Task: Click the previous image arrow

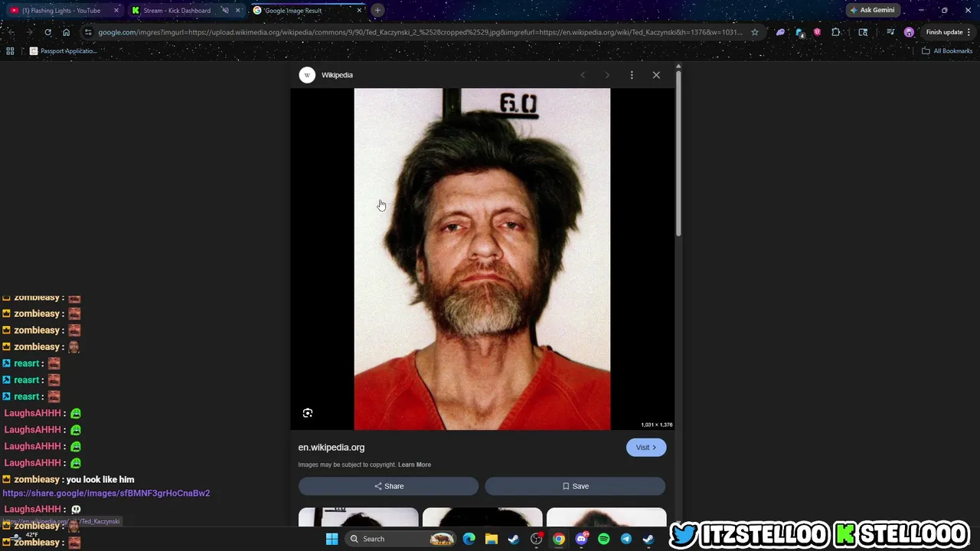Action: pyautogui.click(x=583, y=75)
